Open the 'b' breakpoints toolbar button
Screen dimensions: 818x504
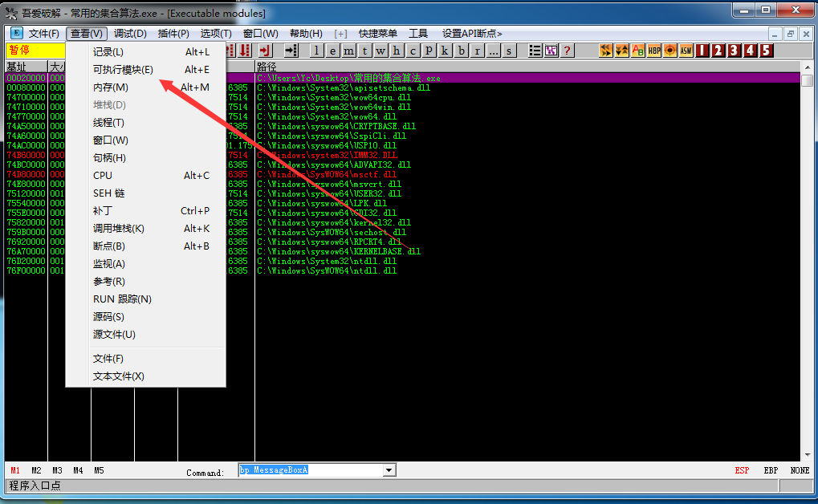pyautogui.click(x=462, y=51)
